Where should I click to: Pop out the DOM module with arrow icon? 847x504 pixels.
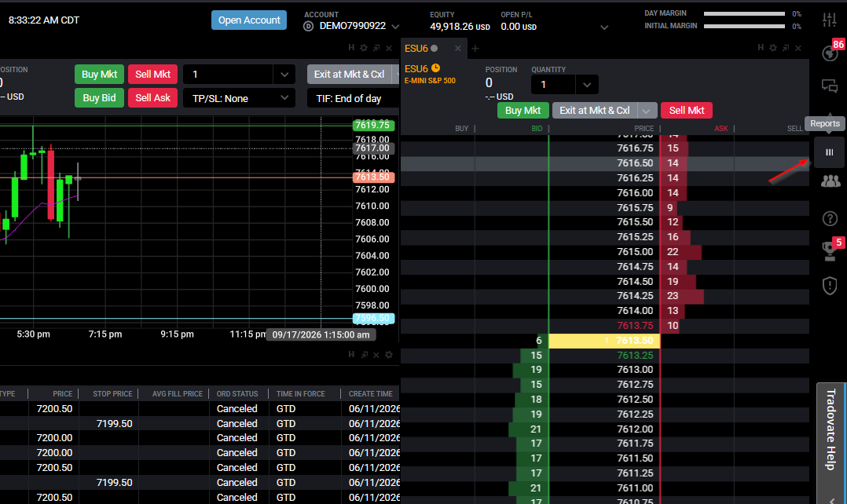pyautogui.click(x=786, y=47)
